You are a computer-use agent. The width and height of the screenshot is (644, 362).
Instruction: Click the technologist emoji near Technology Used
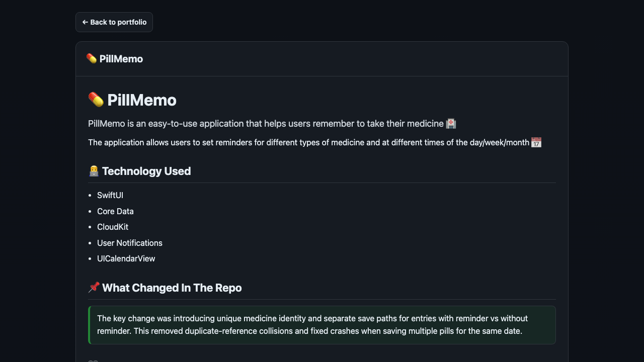pos(93,171)
